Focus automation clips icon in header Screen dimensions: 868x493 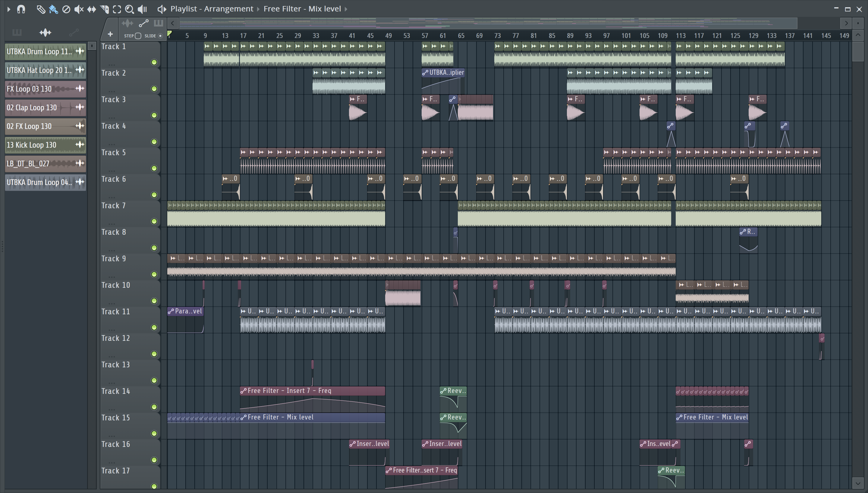tap(143, 23)
